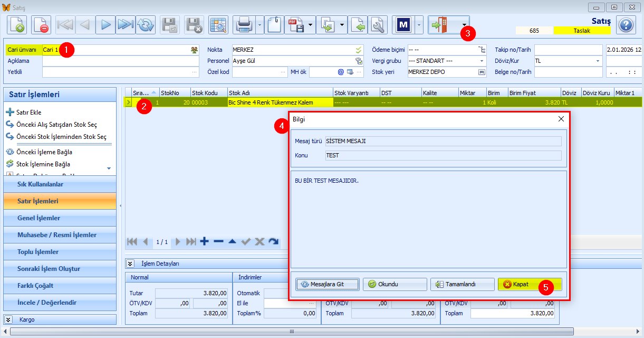This screenshot has width=644, height=338.
Task: Click the Okundu button
Action: pyautogui.click(x=395, y=284)
